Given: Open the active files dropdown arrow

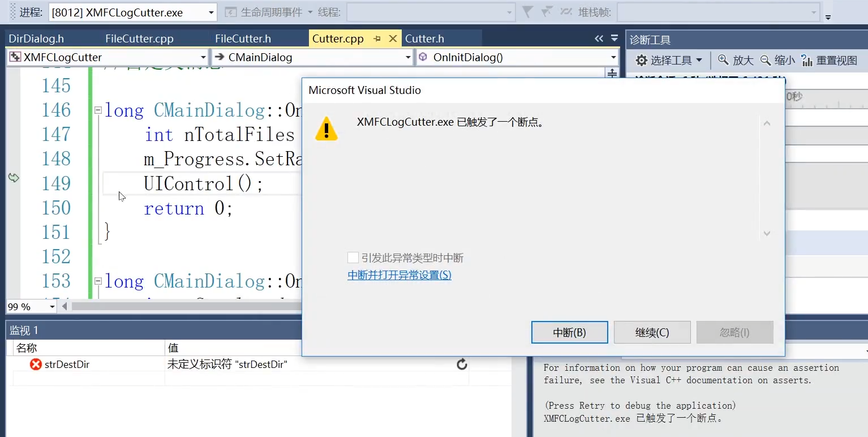Looking at the screenshot, I should [x=615, y=38].
